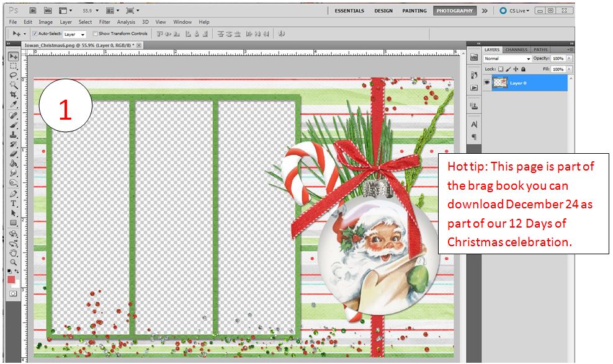613x364 pixels.
Task: Launch Bridge from the Br icon
Action: [x=34, y=11]
